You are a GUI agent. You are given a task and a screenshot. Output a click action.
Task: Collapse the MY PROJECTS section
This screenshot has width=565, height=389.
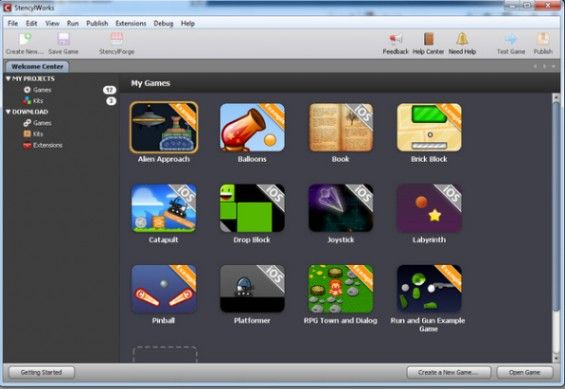[8, 79]
